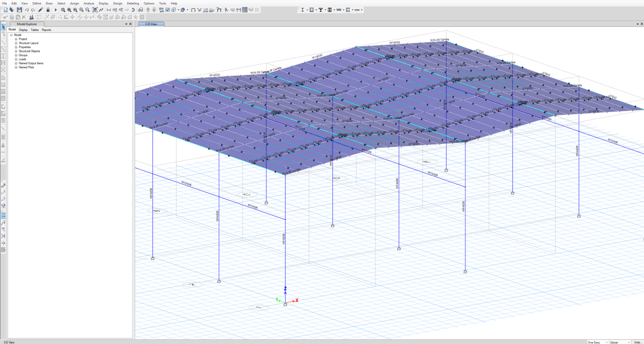Run analysis with the play arrow
This screenshot has height=344, width=644.
click(56, 10)
